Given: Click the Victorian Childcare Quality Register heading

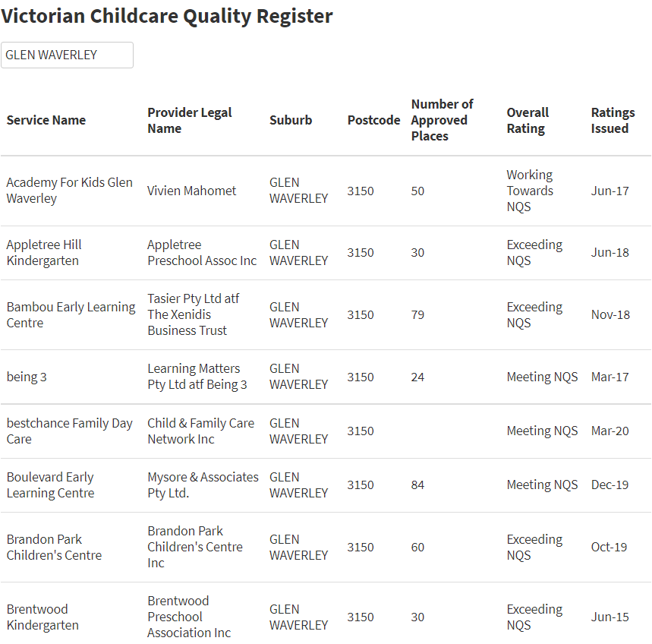Looking at the screenshot, I should point(167,17).
